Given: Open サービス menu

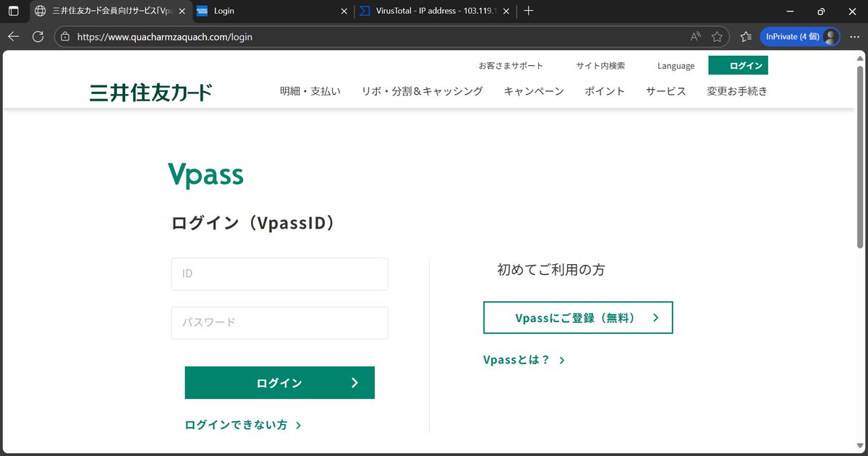Looking at the screenshot, I should tap(666, 91).
